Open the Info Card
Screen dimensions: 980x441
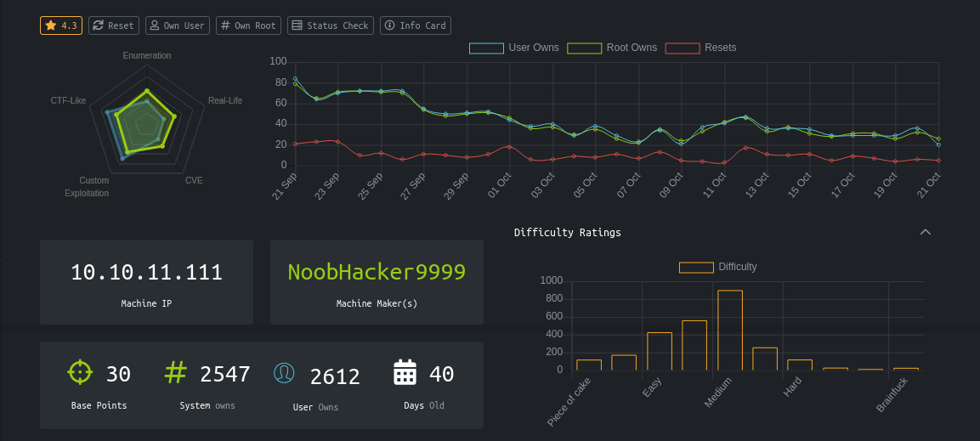pyautogui.click(x=415, y=25)
